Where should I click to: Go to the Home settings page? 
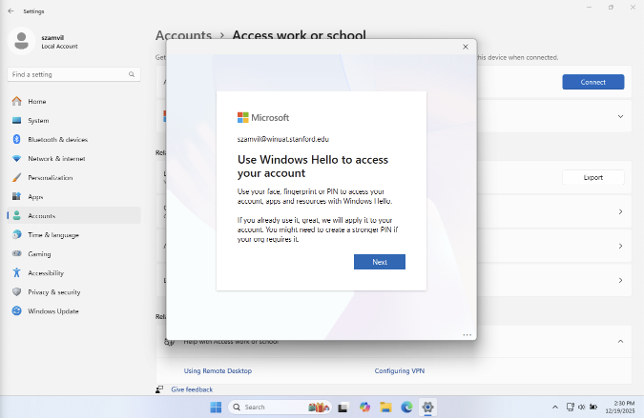coord(37,101)
